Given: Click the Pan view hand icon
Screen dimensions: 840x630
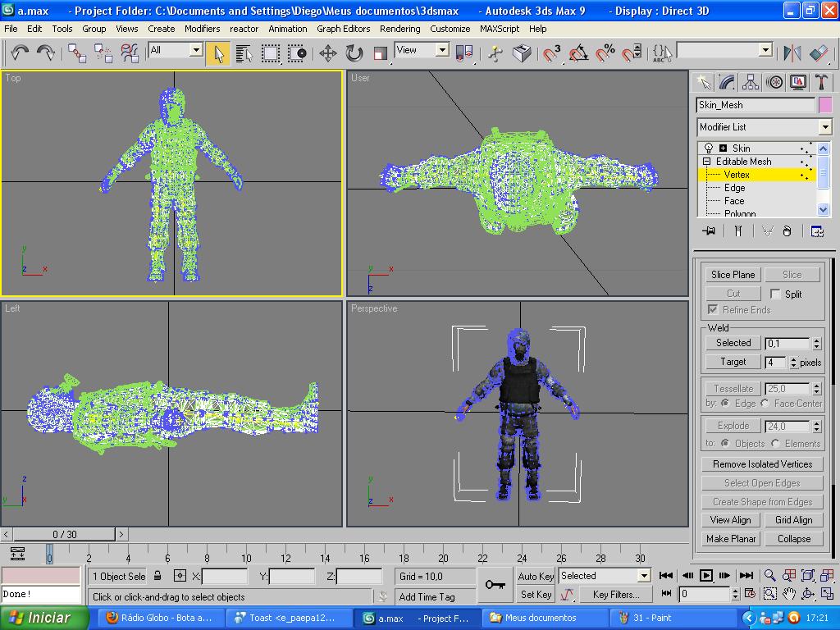Looking at the screenshot, I should (x=788, y=594).
